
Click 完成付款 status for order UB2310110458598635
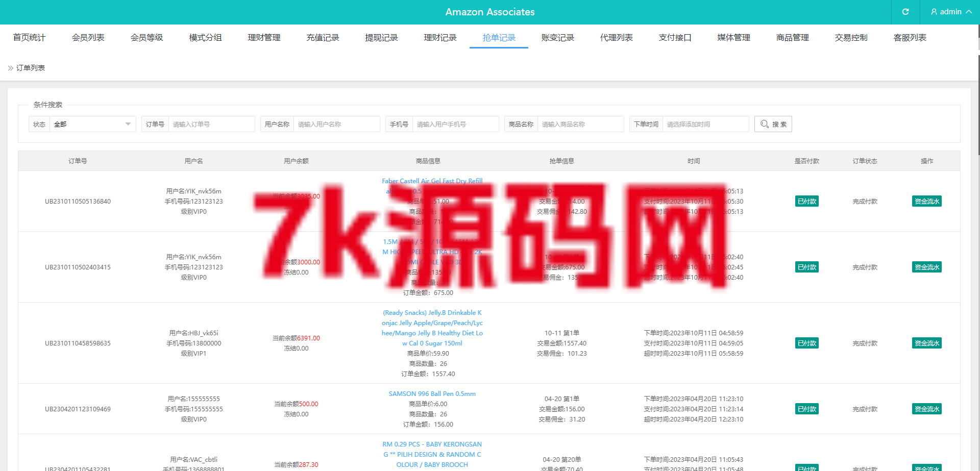865,343
